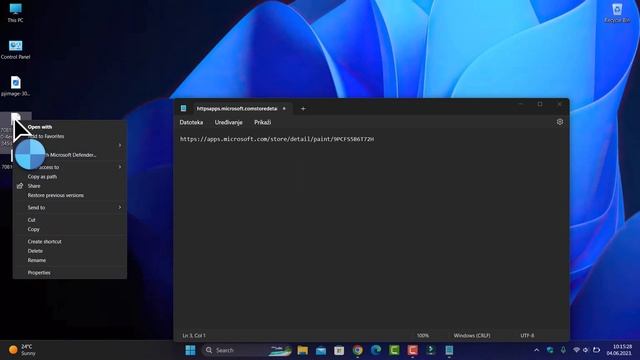
Task: Open Notepad settings gear
Action: coord(560,122)
